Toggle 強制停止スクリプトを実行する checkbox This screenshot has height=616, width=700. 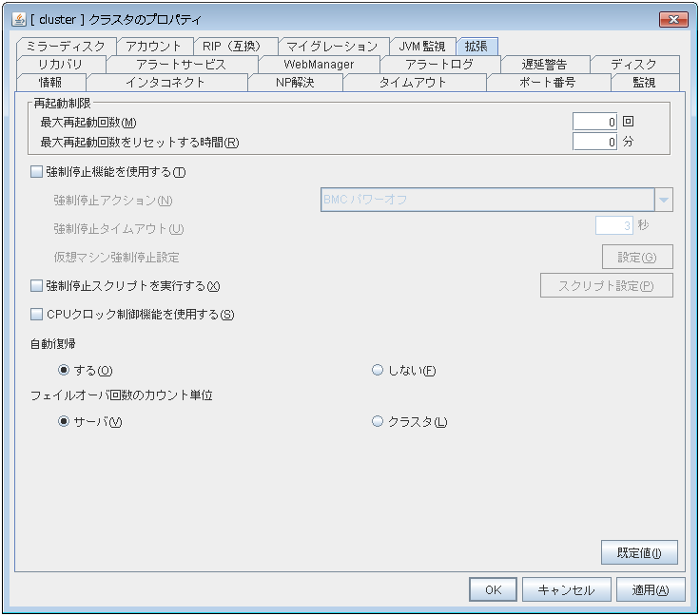tap(37, 285)
